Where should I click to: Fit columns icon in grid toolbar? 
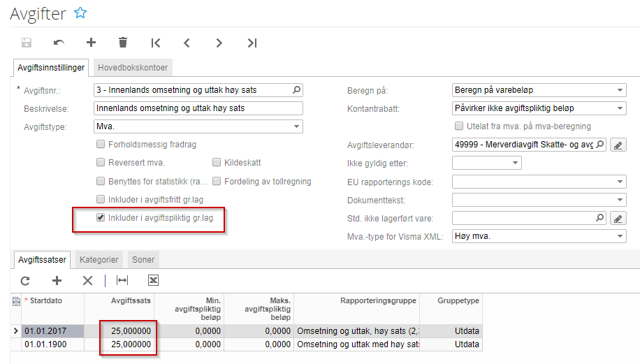click(x=122, y=280)
